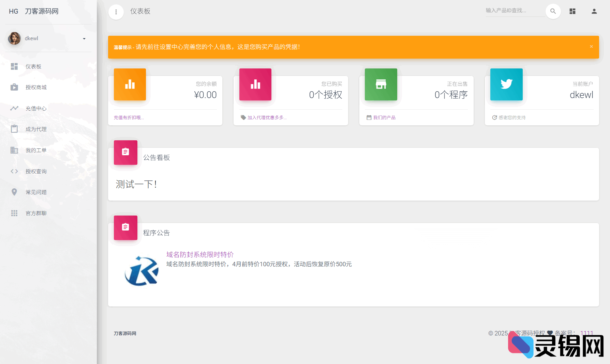This screenshot has height=364, width=610.
Task: Click the 1111 备案号 link in footer
Action: coord(587,333)
